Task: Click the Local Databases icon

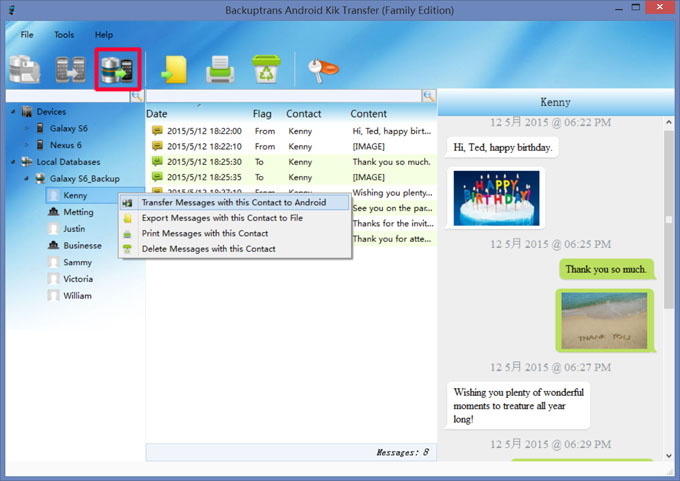Action: [27, 162]
